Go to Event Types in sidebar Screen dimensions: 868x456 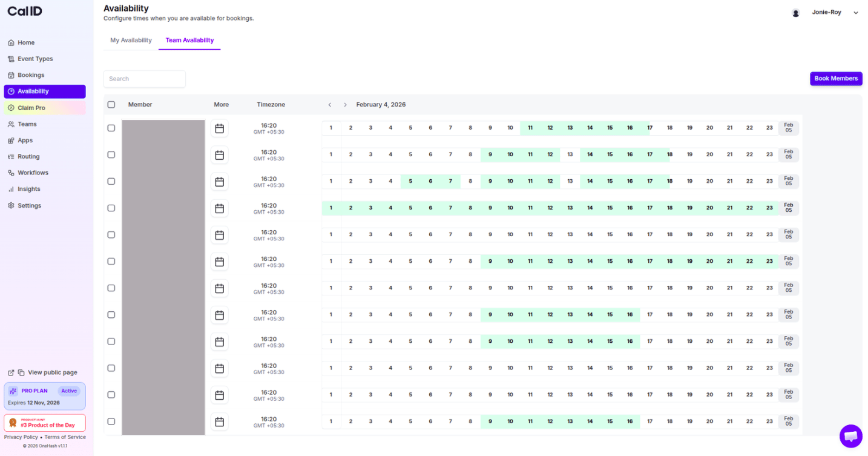coord(44,59)
